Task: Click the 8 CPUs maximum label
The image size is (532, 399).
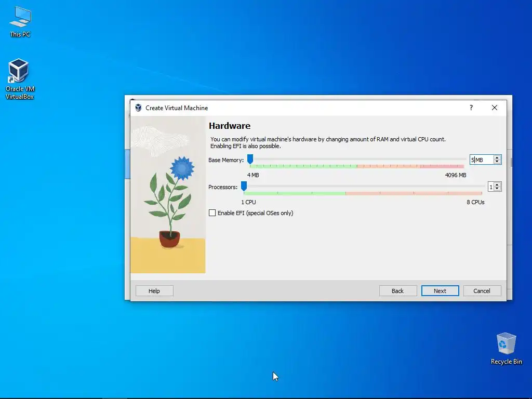Action: pyautogui.click(x=475, y=202)
